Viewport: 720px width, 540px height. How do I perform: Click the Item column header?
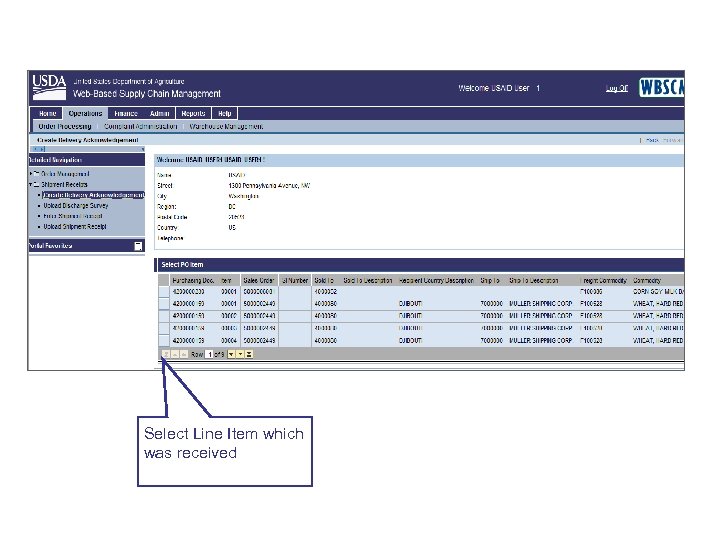coord(226,280)
